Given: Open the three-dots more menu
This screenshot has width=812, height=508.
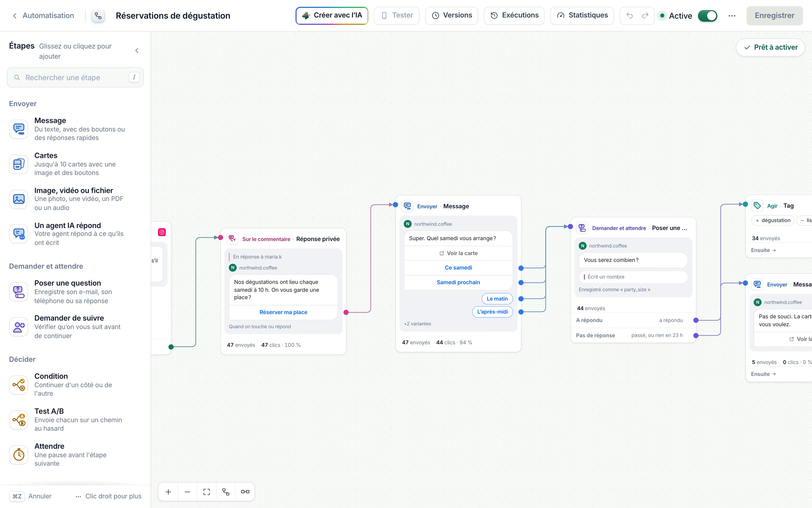Looking at the screenshot, I should coord(732,16).
